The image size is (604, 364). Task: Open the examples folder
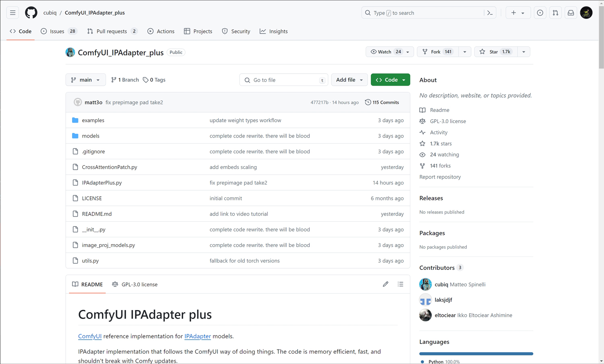(93, 120)
